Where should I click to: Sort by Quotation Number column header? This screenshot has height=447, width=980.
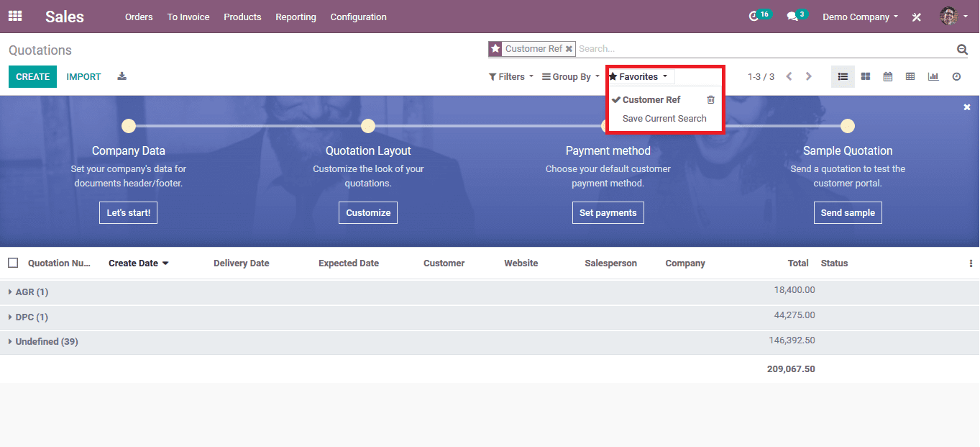(x=59, y=263)
